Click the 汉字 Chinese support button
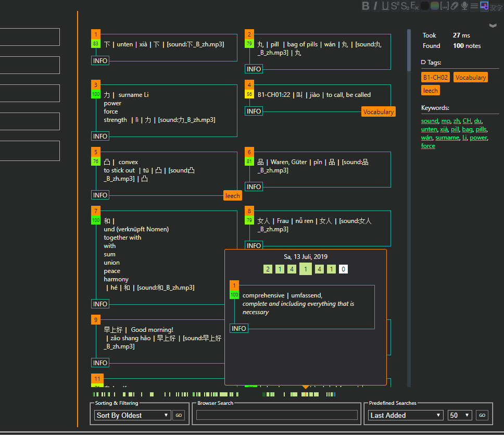 pyautogui.click(x=496, y=7)
